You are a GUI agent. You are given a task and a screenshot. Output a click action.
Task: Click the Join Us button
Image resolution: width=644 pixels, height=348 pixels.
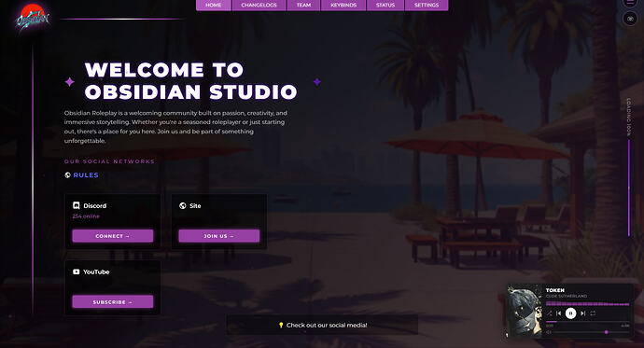click(219, 236)
